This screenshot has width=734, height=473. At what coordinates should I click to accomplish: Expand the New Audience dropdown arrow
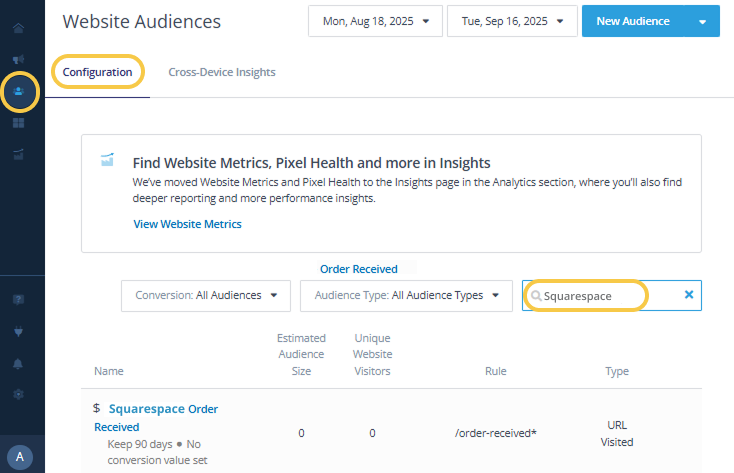[702, 21]
